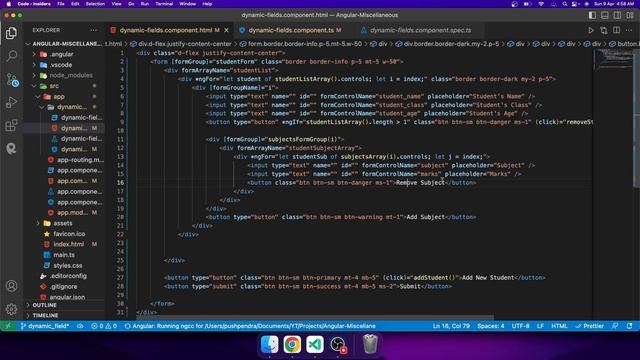Open .gitignore file in explorer
The width and height of the screenshot is (640, 360).
pyautogui.click(x=63, y=287)
